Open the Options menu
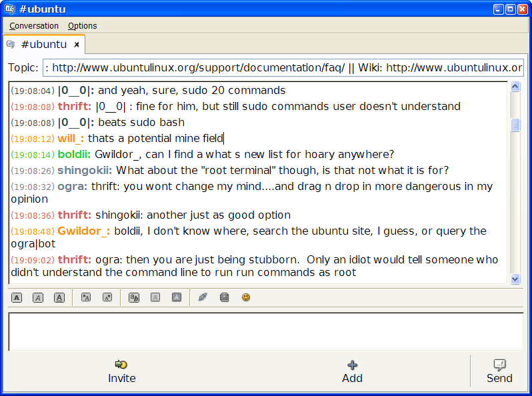This screenshot has height=396, width=532. [x=83, y=26]
